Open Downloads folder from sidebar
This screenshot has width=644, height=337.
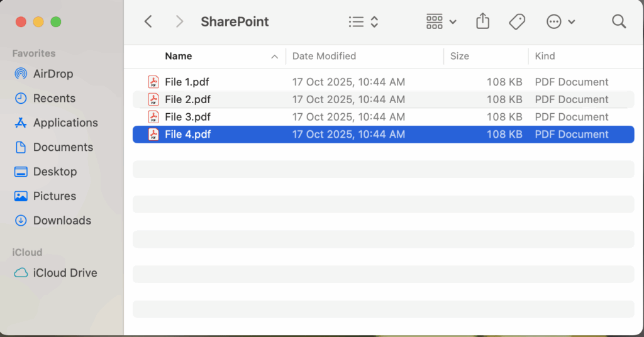pyautogui.click(x=62, y=221)
